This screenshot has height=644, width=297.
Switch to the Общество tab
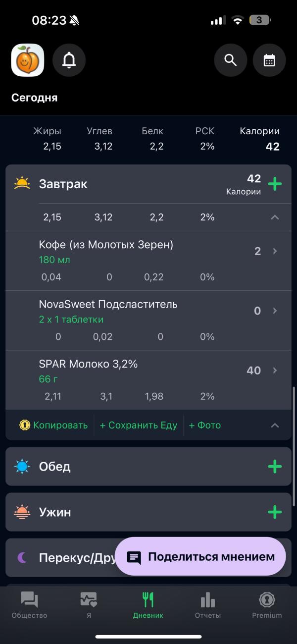(x=30, y=605)
